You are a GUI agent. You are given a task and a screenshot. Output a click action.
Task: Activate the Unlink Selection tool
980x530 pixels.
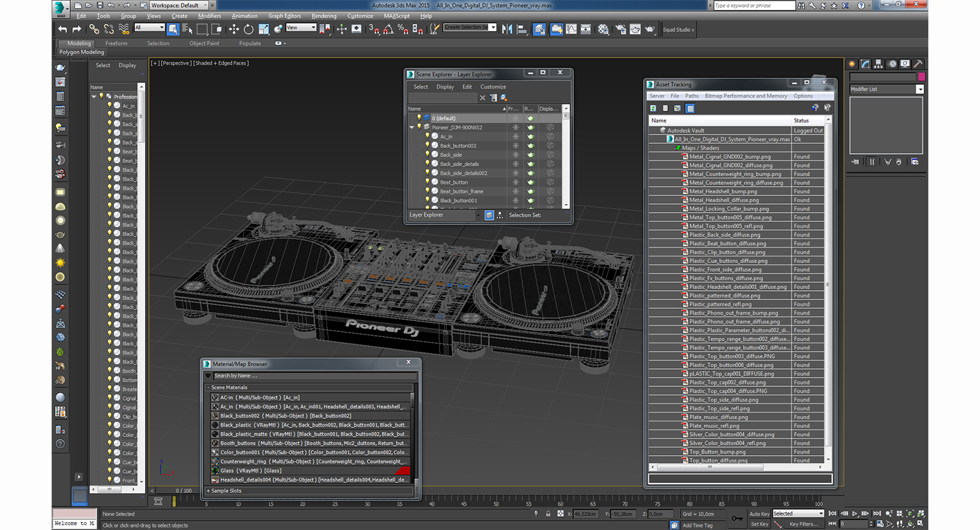[109, 29]
